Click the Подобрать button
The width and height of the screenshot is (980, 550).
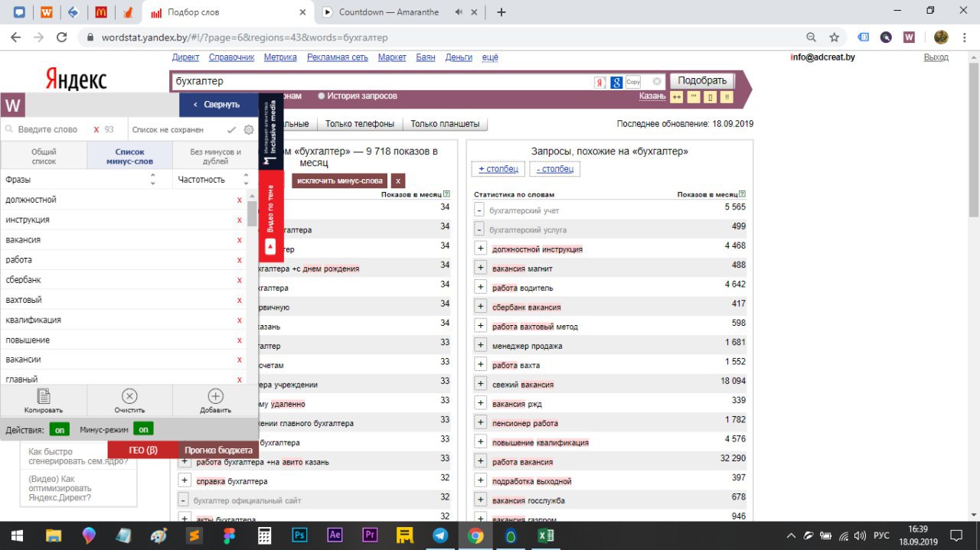click(x=702, y=81)
